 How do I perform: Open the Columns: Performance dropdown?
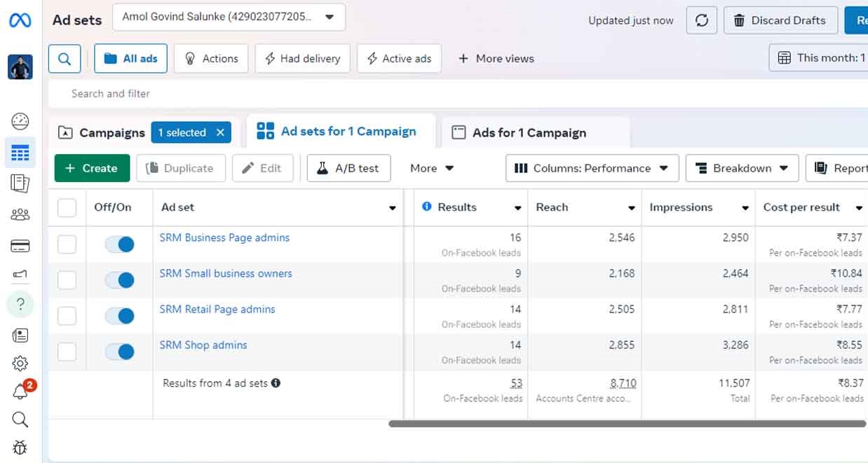coord(592,168)
